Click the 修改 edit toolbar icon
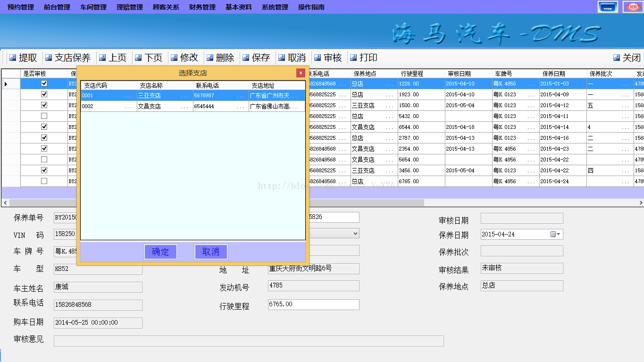Viewport: 644px width, 362px height. coord(174,58)
